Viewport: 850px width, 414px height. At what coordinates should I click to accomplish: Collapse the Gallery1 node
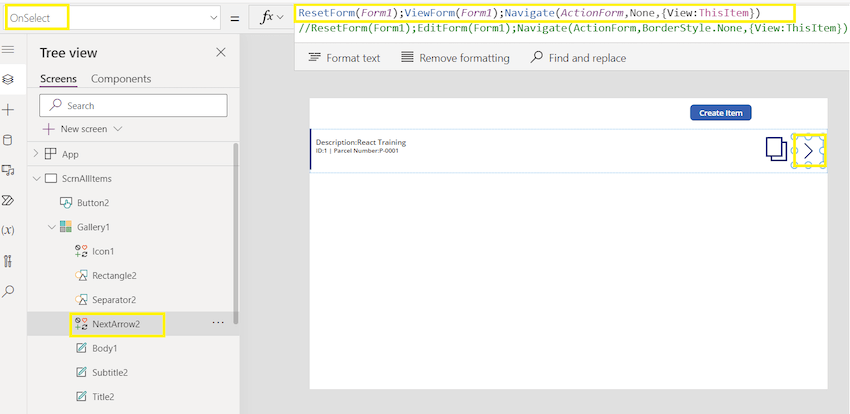51,227
